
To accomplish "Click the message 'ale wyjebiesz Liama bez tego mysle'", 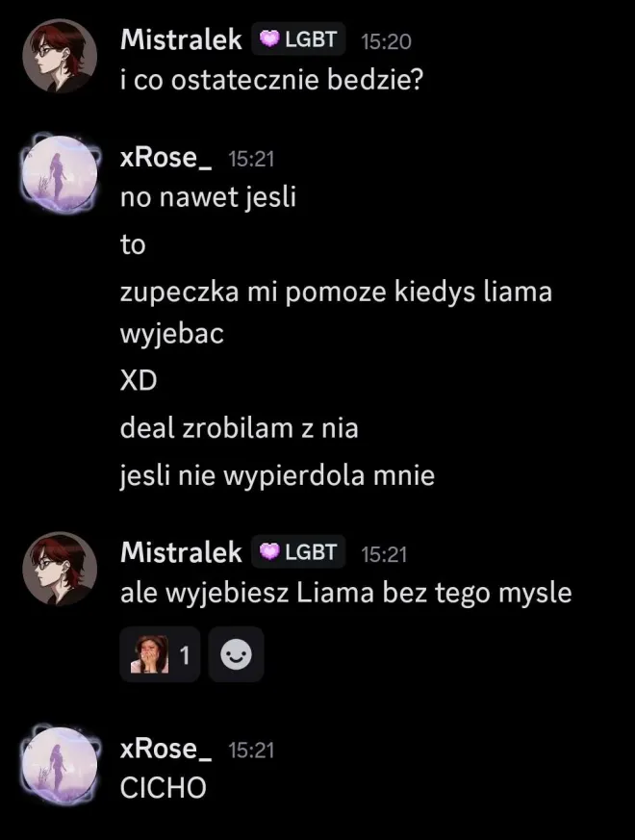I will 346,593.
